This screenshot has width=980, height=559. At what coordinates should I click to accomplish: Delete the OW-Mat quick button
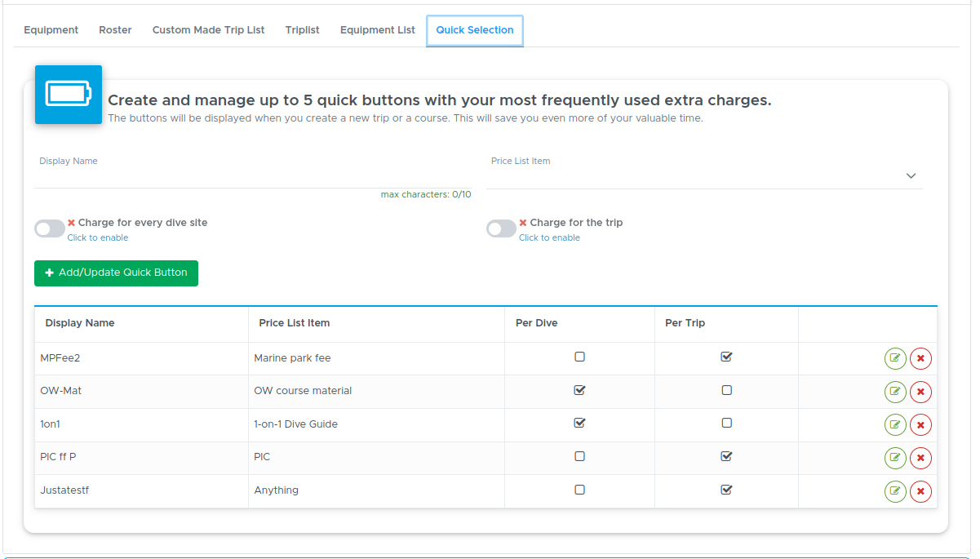(920, 393)
